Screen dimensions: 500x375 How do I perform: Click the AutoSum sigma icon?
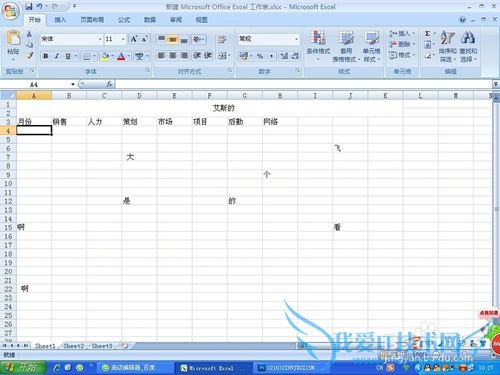point(428,34)
